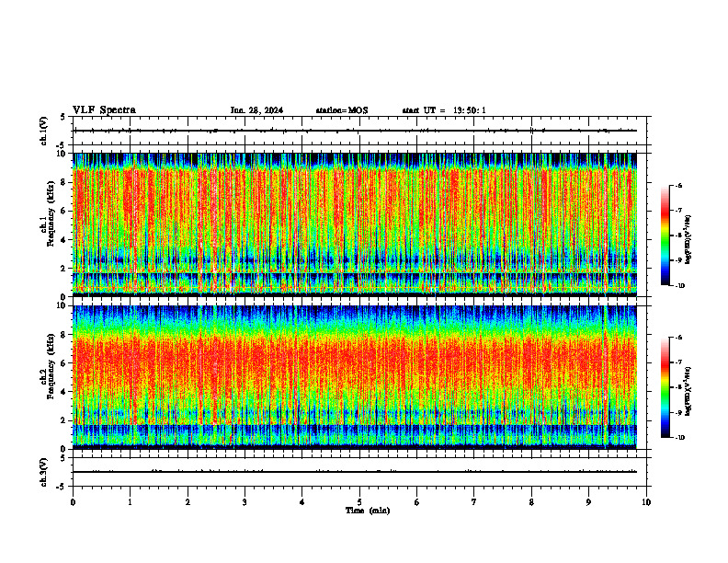Select the "Jan. 28, 2024" date text
Screen dimensions: 728x563
[256, 110]
